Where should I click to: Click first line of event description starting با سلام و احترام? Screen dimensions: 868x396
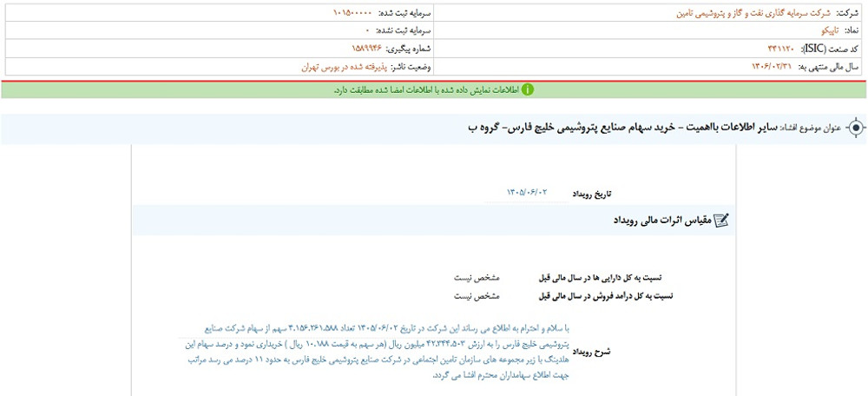click(x=386, y=328)
